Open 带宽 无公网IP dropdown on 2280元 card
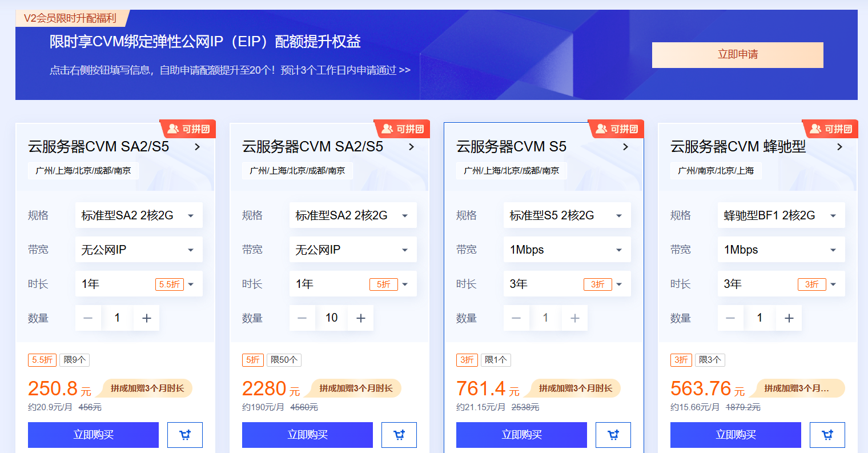This screenshot has height=453, width=868. [x=353, y=250]
